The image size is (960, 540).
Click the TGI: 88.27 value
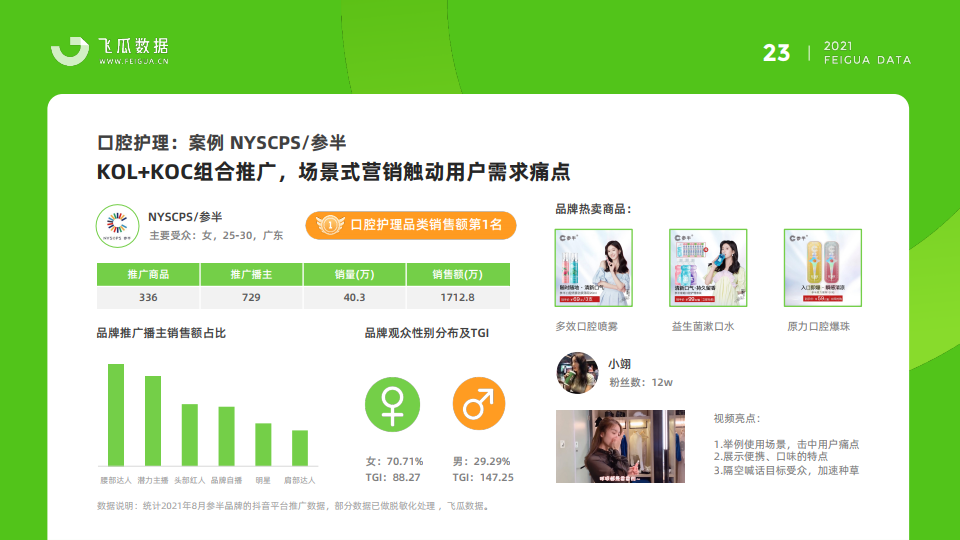point(393,477)
